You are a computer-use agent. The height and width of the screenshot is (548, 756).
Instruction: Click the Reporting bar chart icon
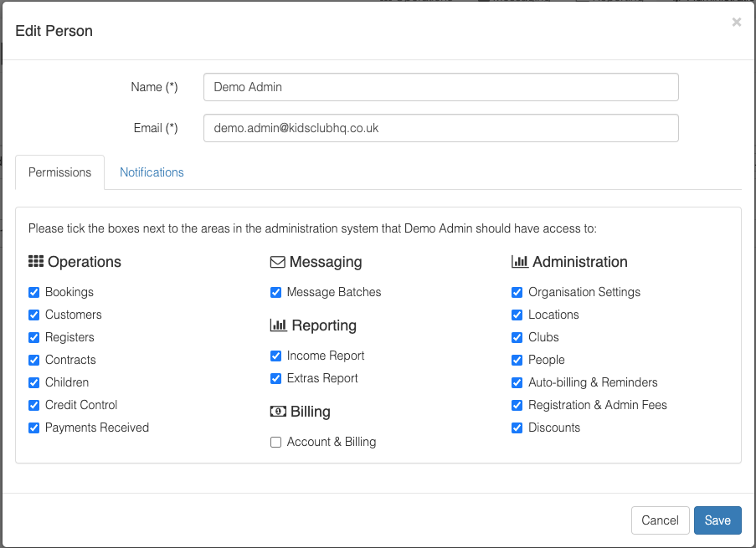278,325
